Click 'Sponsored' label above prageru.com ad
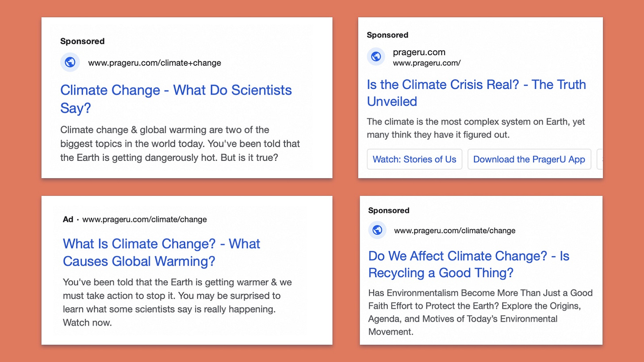Image resolution: width=644 pixels, height=362 pixels. click(387, 35)
